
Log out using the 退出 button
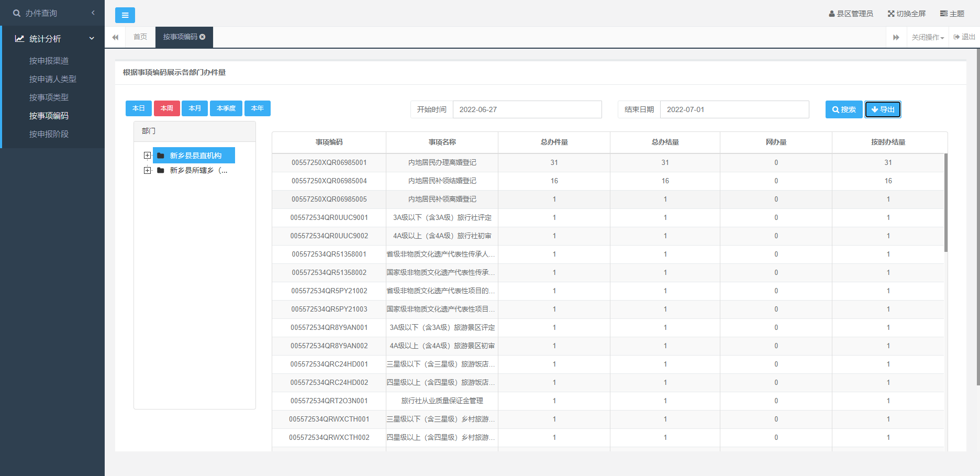pyautogui.click(x=964, y=37)
